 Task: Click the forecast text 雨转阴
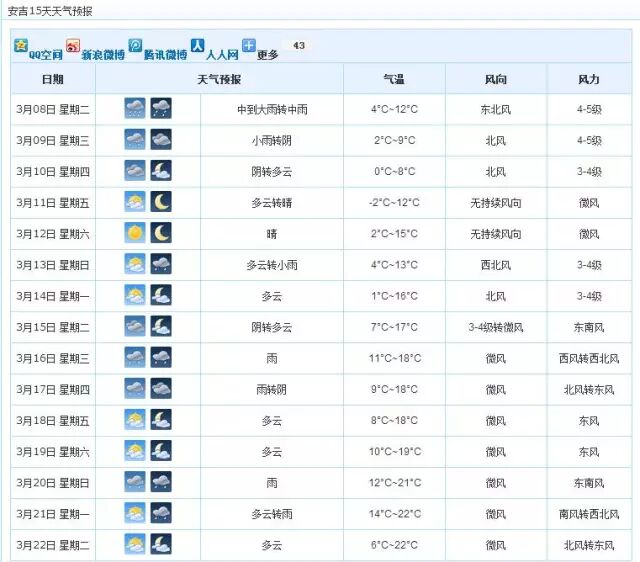tap(272, 389)
